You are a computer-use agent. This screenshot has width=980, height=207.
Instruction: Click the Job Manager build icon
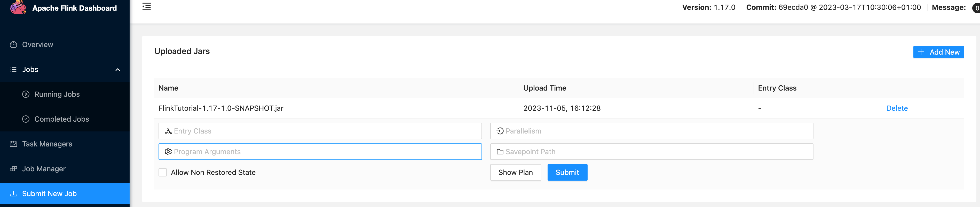(x=13, y=168)
